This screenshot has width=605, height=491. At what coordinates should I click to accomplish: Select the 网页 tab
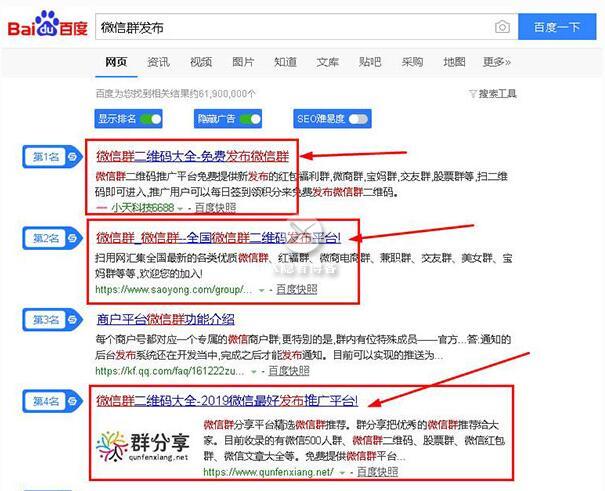click(x=116, y=62)
